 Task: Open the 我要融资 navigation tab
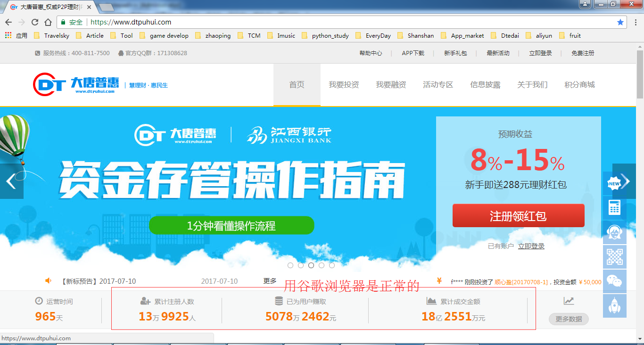coord(391,85)
